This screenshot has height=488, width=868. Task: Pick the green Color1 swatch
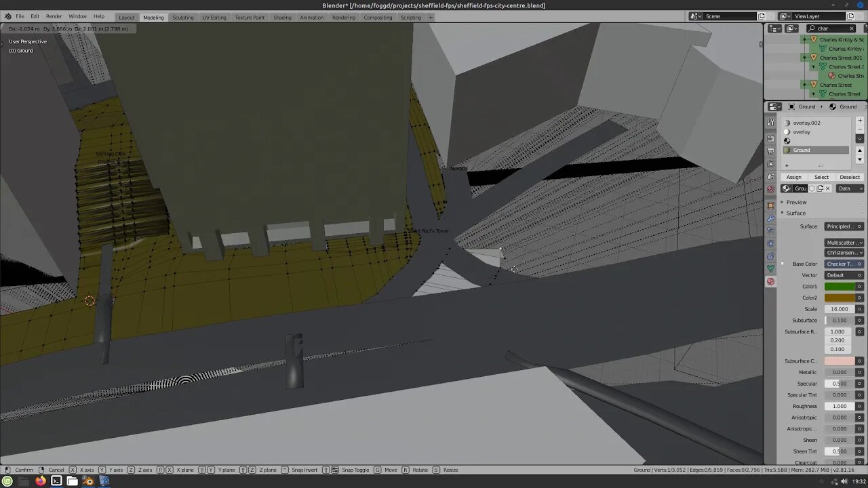840,287
